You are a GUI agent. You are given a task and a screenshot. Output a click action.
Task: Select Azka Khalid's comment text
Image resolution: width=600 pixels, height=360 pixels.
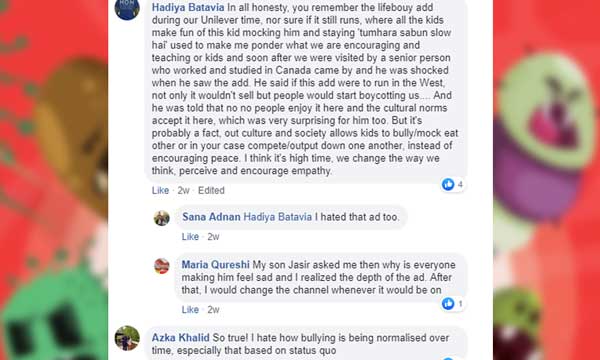click(x=300, y=344)
